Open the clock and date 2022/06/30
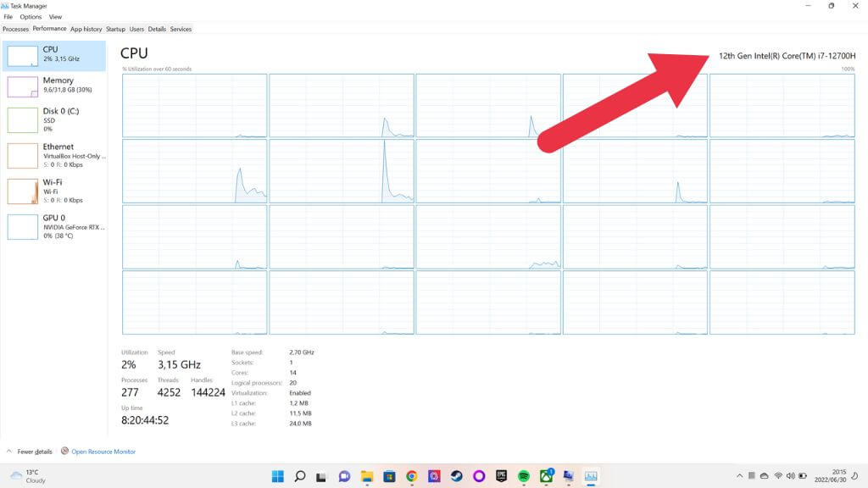 [830, 476]
